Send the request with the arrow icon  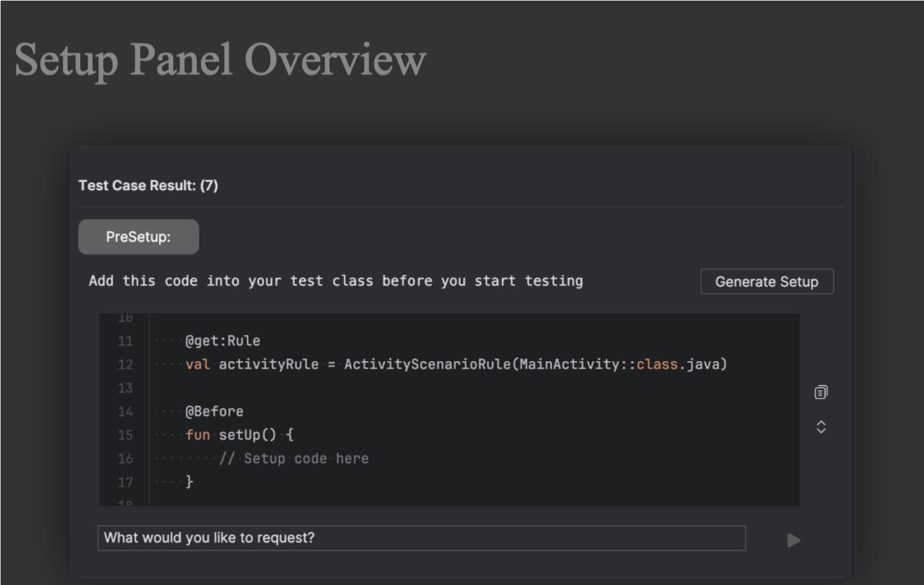[x=794, y=540]
